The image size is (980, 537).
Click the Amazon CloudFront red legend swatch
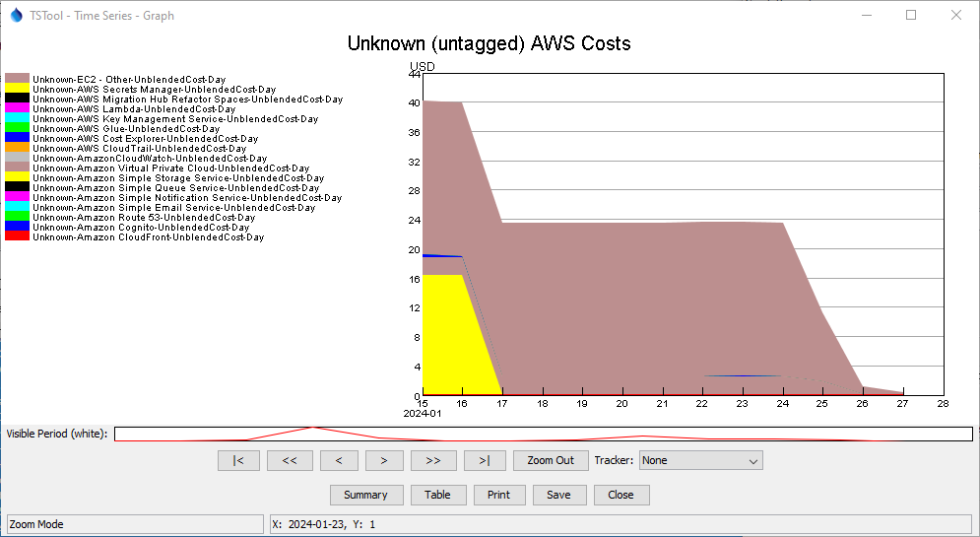18,236
